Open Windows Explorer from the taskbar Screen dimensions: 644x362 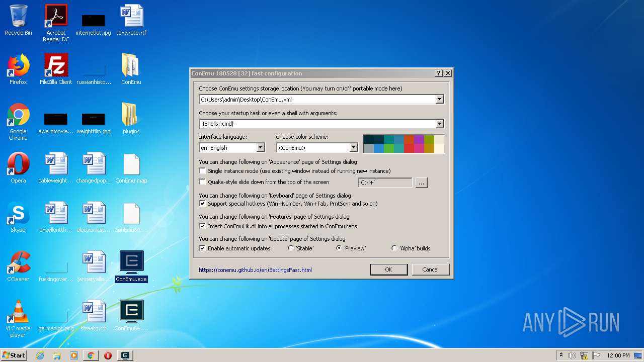click(57, 355)
